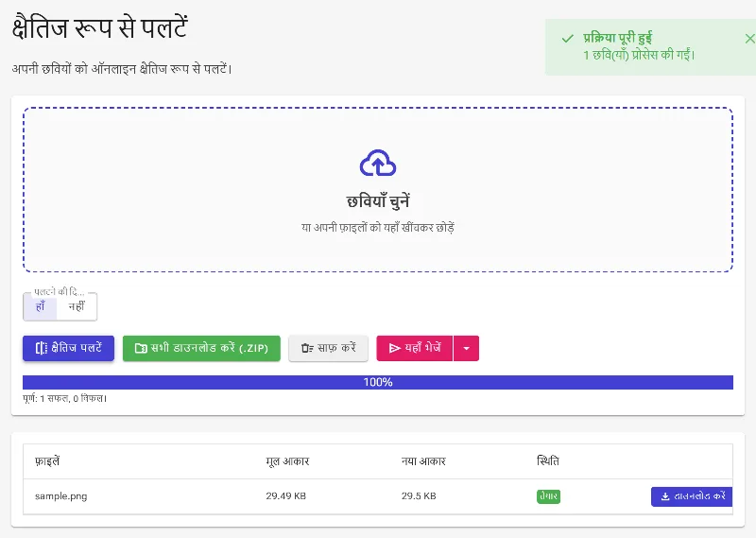Click the मूल आकार column header
The height and width of the screenshot is (538, 756).
(x=287, y=461)
